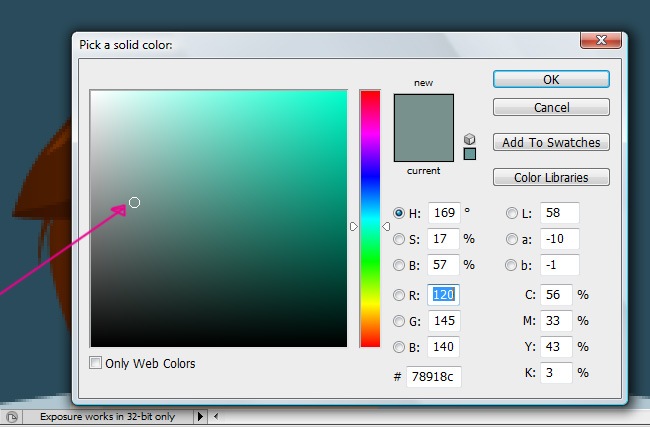Open Color Libraries
Screen dimensions: 650x427
click(x=551, y=177)
